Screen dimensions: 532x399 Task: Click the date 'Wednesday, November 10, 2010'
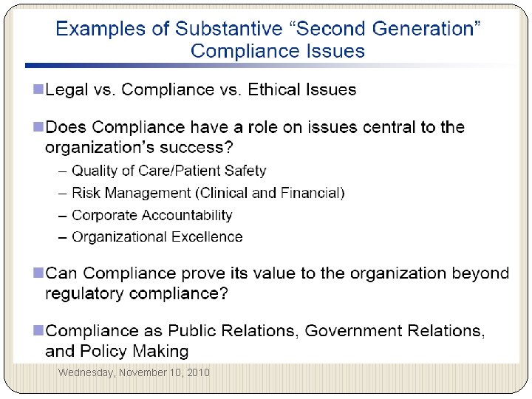tap(134, 372)
